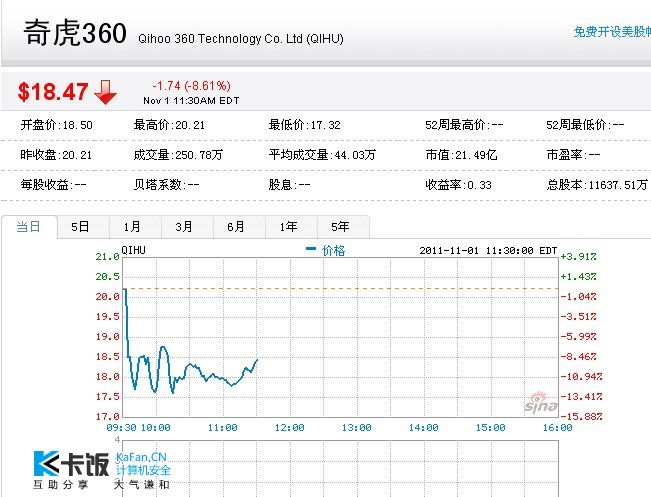The image size is (651, 497).
Task: Click the 2011-11-01 11:30:00 EDT chart timestamp
Action: click(488, 251)
